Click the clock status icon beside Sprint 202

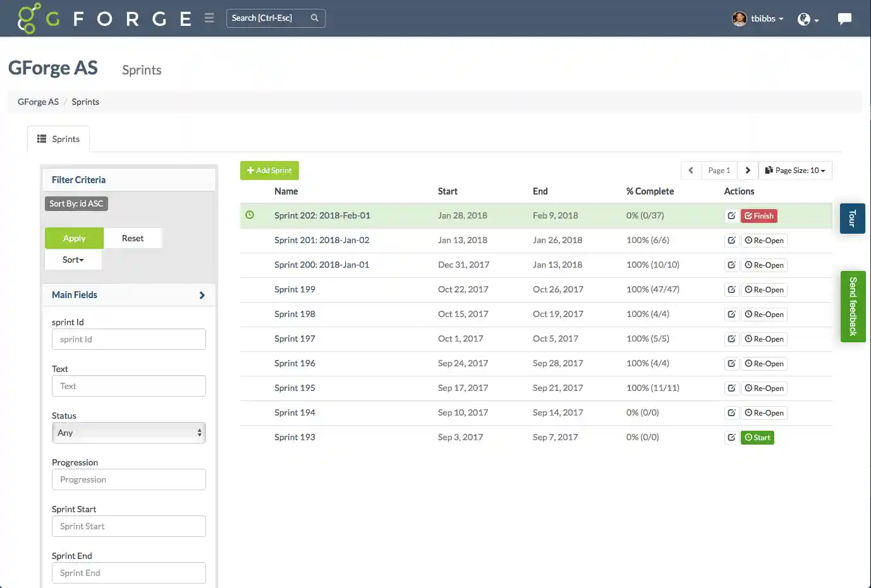pos(250,215)
